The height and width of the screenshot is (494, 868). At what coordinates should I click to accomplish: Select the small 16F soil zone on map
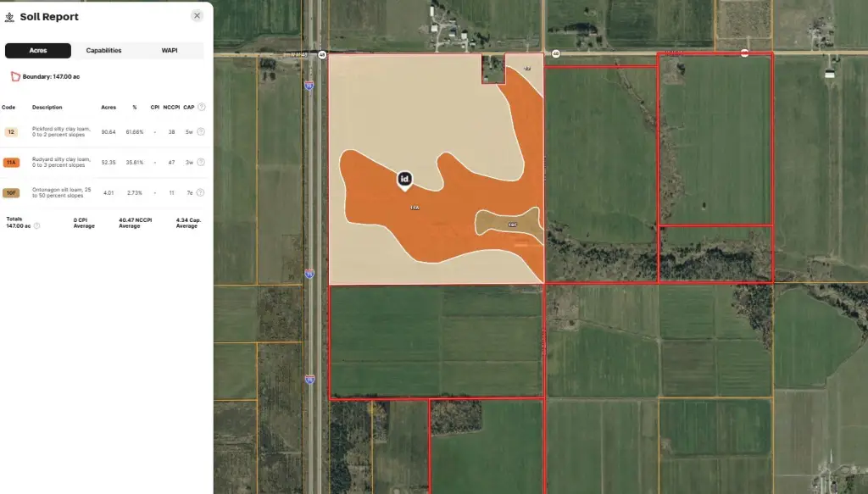pyautogui.click(x=507, y=224)
